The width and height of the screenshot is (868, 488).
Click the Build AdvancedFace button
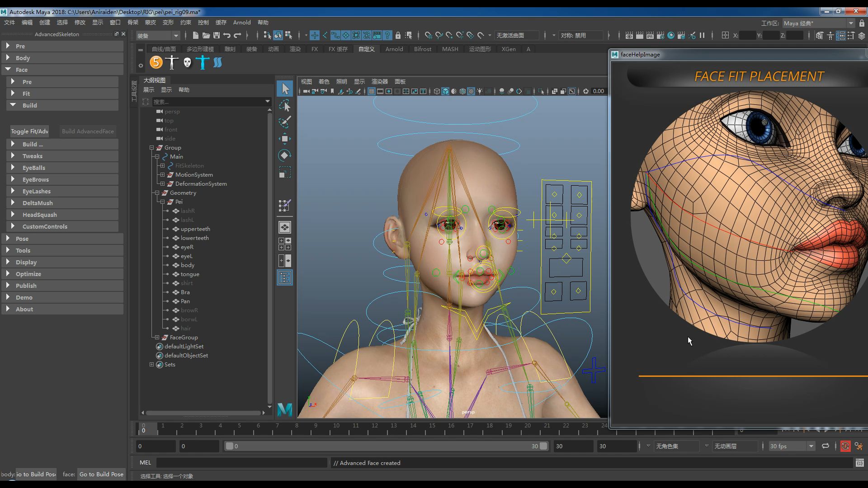tap(88, 131)
